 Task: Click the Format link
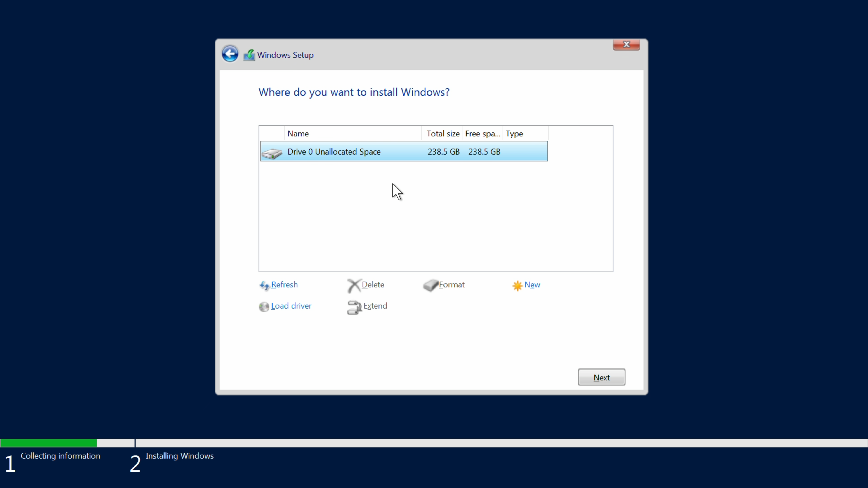point(452,285)
